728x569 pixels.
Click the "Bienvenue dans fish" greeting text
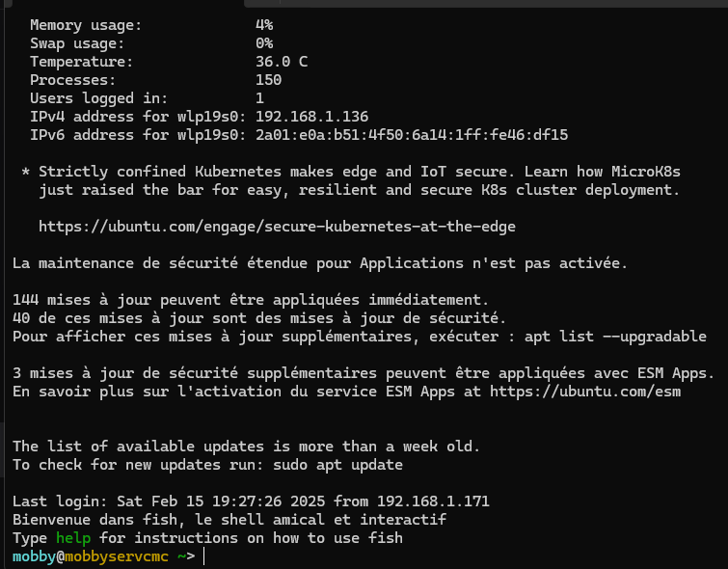(89, 520)
